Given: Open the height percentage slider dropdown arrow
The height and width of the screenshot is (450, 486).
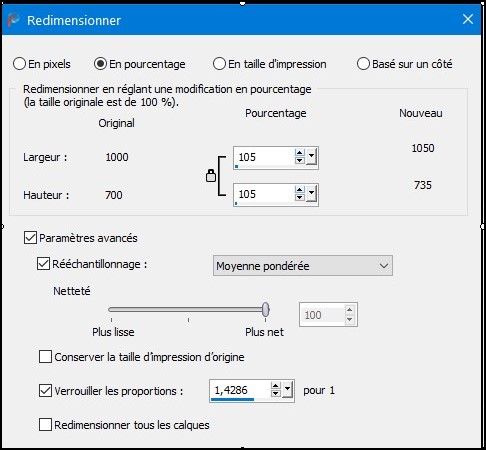Looking at the screenshot, I should (x=311, y=194).
